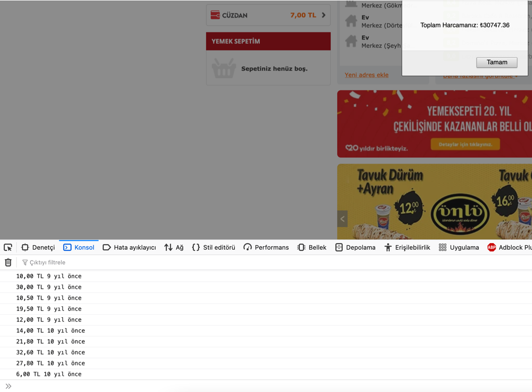This screenshot has height=392, width=532.
Task: Open the Yemeksepeti 20. Yıl banner
Action: point(435,124)
